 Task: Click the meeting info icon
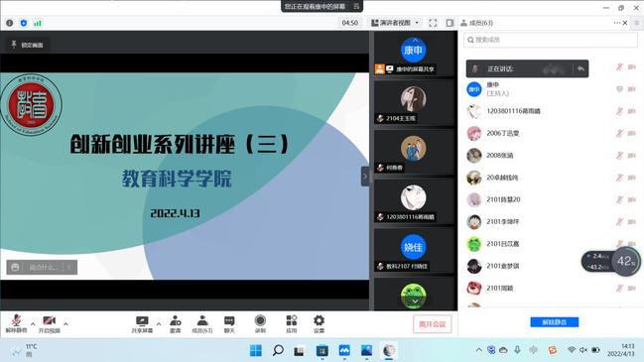[10, 23]
